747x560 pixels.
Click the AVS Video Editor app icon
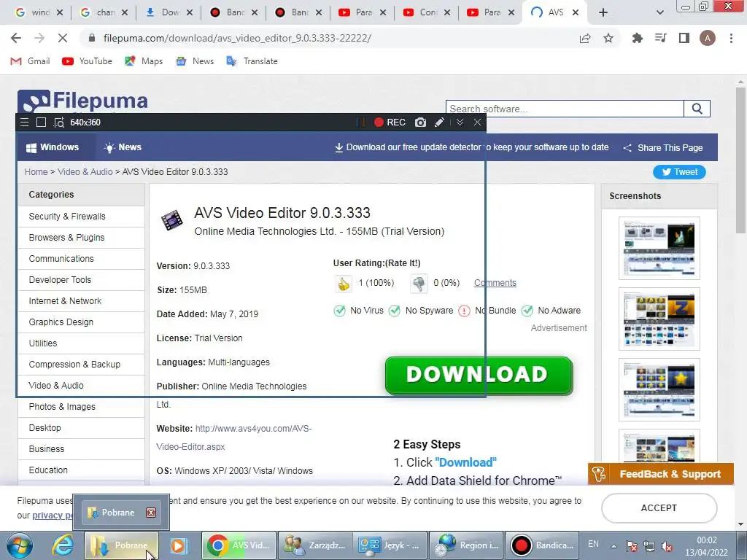[172, 220]
